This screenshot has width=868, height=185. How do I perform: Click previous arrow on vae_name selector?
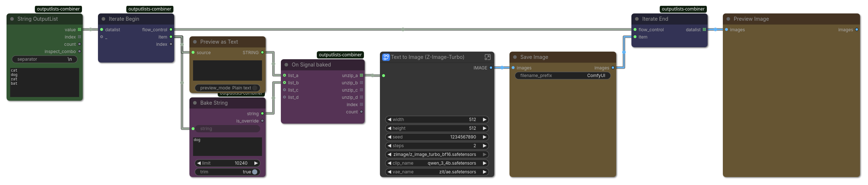click(389, 172)
